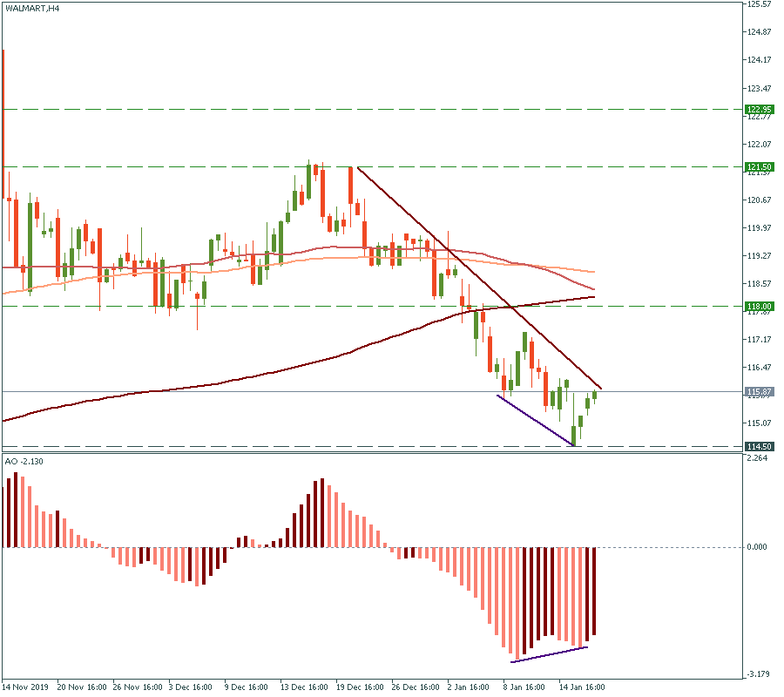This screenshot has height=697, width=784.
Task: Select the 114.50 support level tag
Action: [x=759, y=447]
